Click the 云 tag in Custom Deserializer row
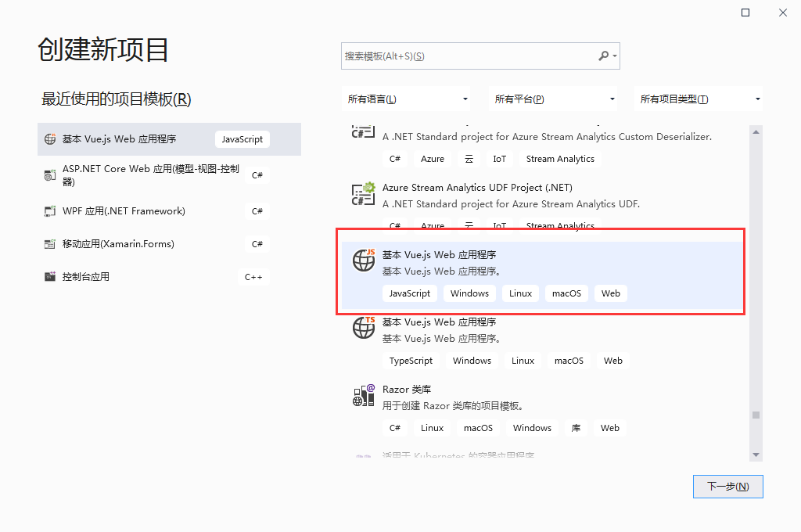801x532 pixels. [x=469, y=159]
